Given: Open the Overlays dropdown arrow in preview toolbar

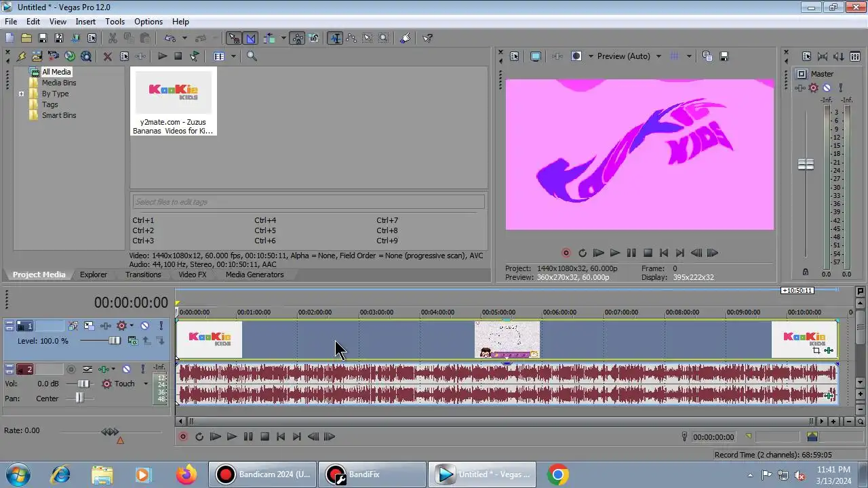Looking at the screenshot, I should pyautogui.click(x=689, y=56).
